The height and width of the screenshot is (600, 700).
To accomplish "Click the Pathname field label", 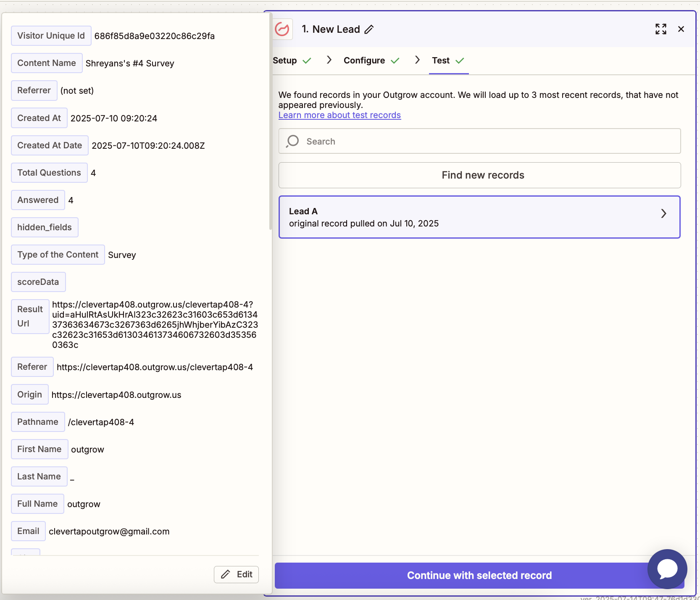I will pyautogui.click(x=38, y=422).
